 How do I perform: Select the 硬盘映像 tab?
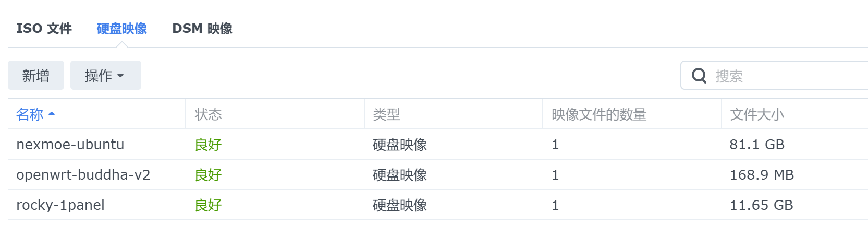pos(122,29)
